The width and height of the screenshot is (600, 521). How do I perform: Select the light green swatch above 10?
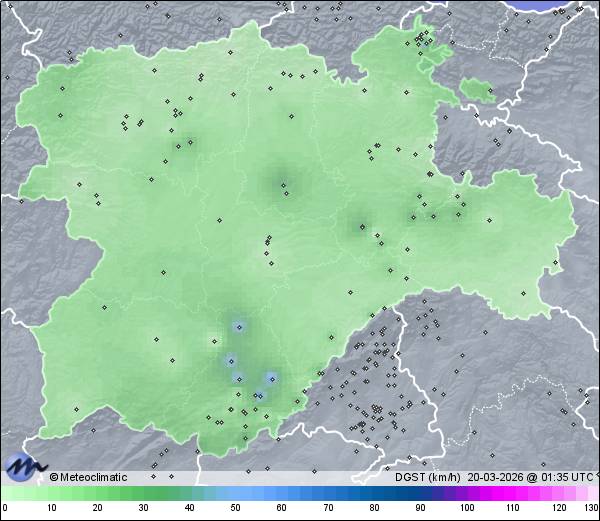point(51,494)
